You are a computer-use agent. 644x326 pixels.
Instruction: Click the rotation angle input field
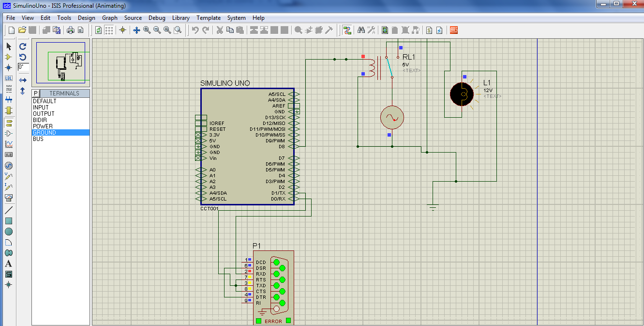(23, 67)
